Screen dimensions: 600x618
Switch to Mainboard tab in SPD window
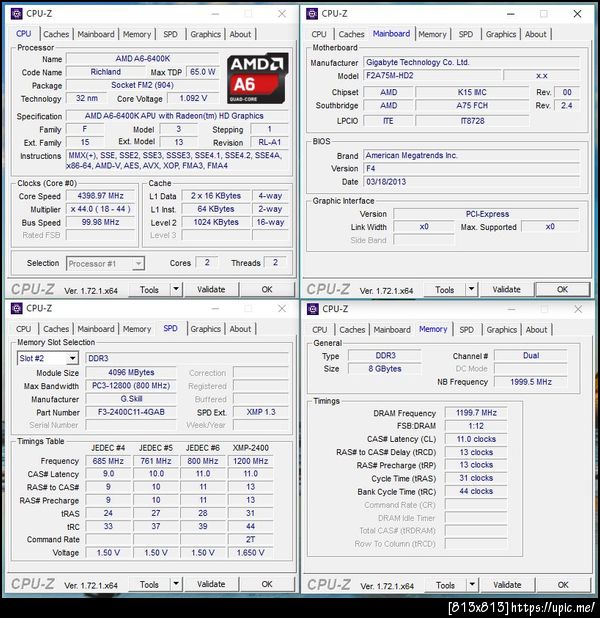click(96, 329)
